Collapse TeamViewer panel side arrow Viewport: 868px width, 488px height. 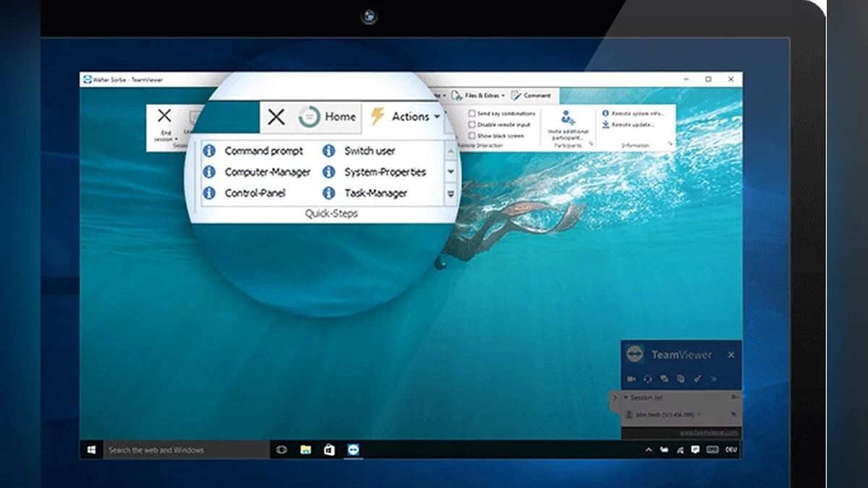[615, 398]
